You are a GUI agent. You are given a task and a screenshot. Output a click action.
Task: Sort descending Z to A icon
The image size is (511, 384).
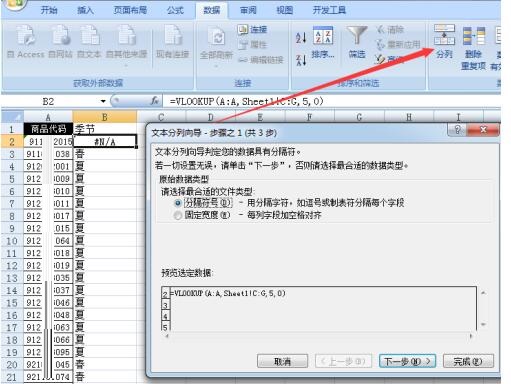point(301,60)
